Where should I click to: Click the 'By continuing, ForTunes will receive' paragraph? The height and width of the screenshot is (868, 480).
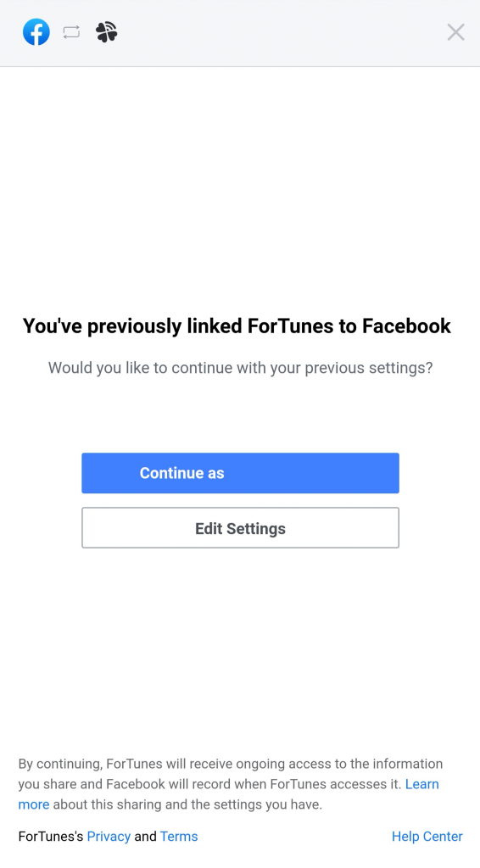tap(231, 784)
